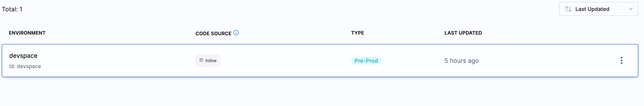This screenshot has width=644, height=106.
Task: Click the Last Updated column header
Action: coord(463,33)
